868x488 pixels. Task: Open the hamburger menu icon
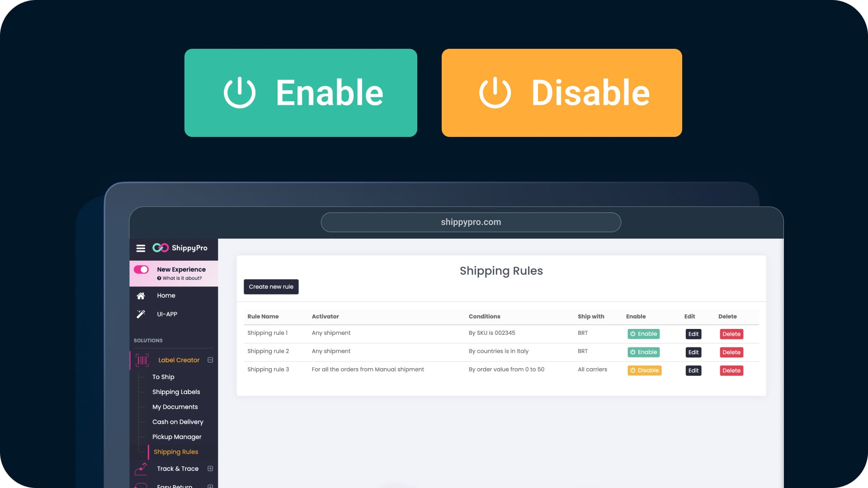coord(141,248)
